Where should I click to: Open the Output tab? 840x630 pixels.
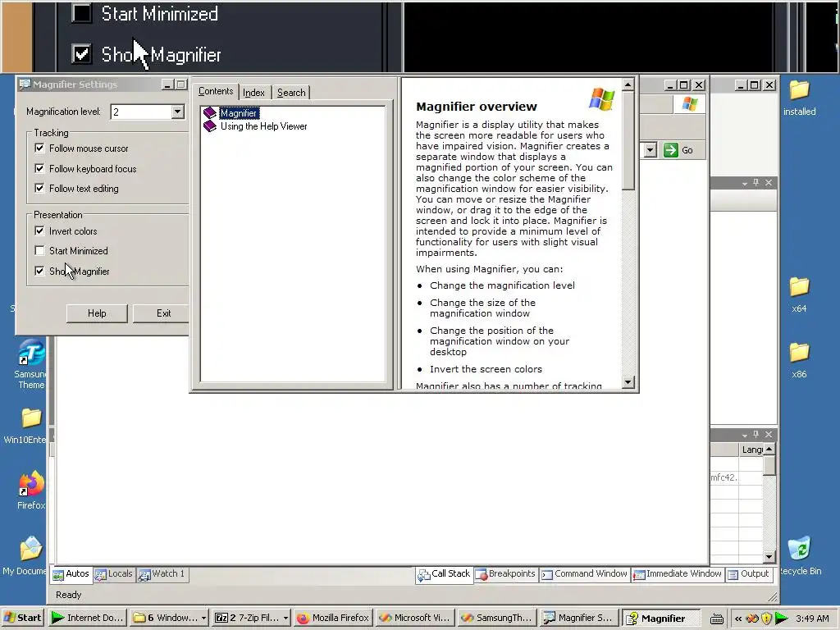(749, 573)
